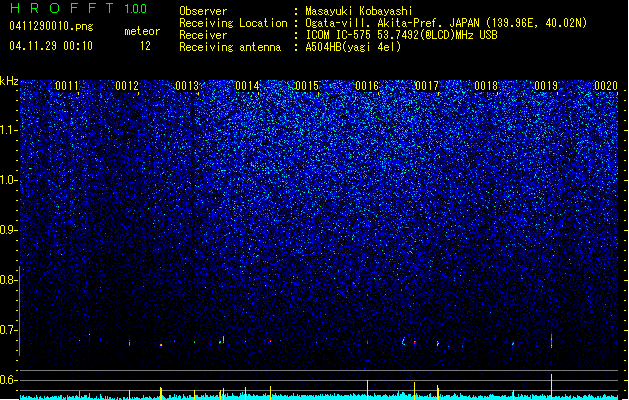This screenshot has height=400, width=629.
Task: Click the 0.9 kHz axis label
Action: point(9,230)
